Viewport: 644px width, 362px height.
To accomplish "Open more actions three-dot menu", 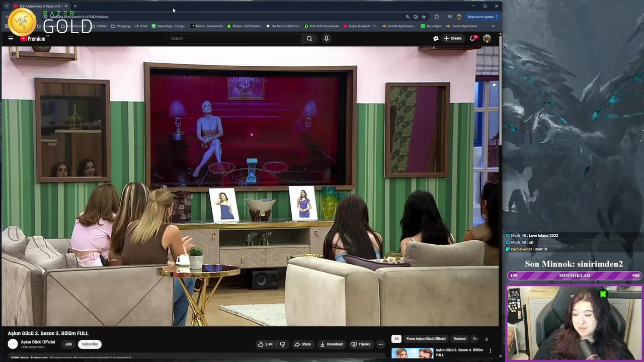I will (x=381, y=344).
